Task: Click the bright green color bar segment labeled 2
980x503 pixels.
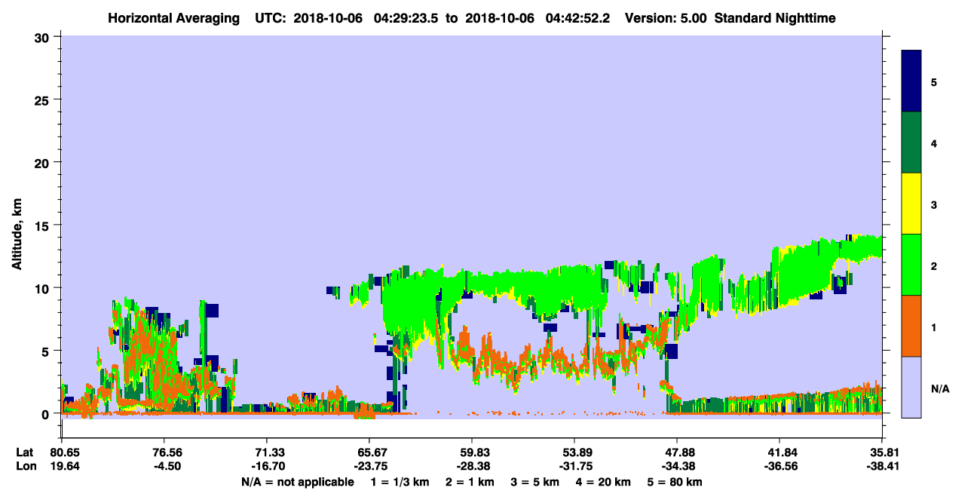Action: tap(911, 264)
